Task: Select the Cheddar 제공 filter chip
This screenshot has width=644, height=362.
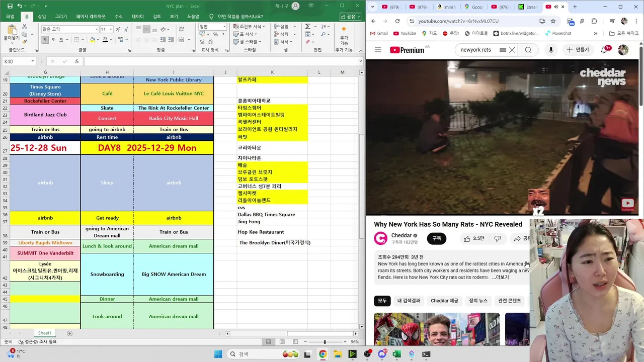Action: pos(444,301)
